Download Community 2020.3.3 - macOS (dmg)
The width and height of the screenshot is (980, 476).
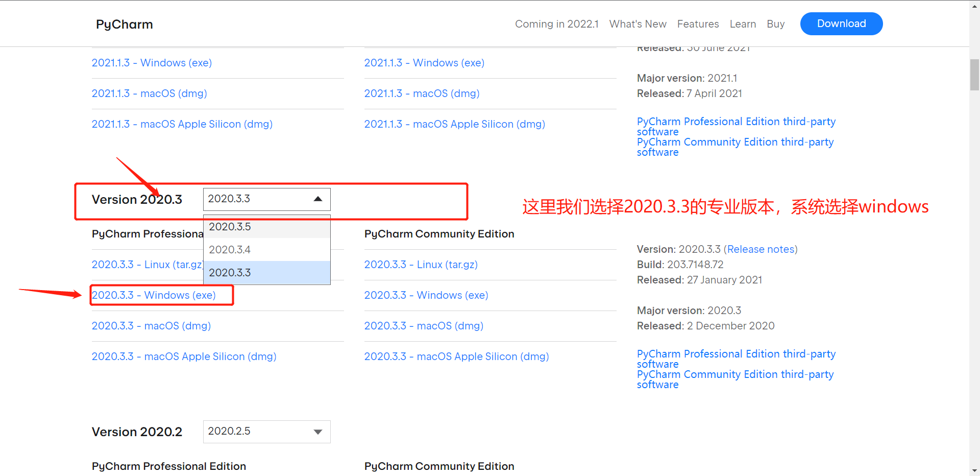point(424,326)
